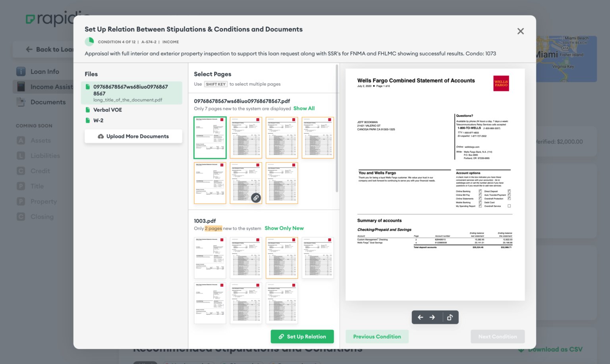Viewport: 610px width, 364px height.
Task: Click the Closing icon in the sidebar
Action: [x=21, y=217]
